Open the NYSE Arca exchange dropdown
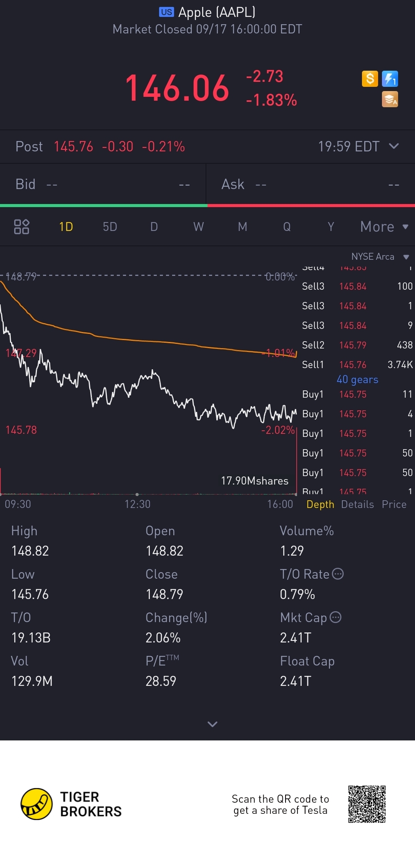Viewport: 415px width, 868px height. click(x=380, y=257)
